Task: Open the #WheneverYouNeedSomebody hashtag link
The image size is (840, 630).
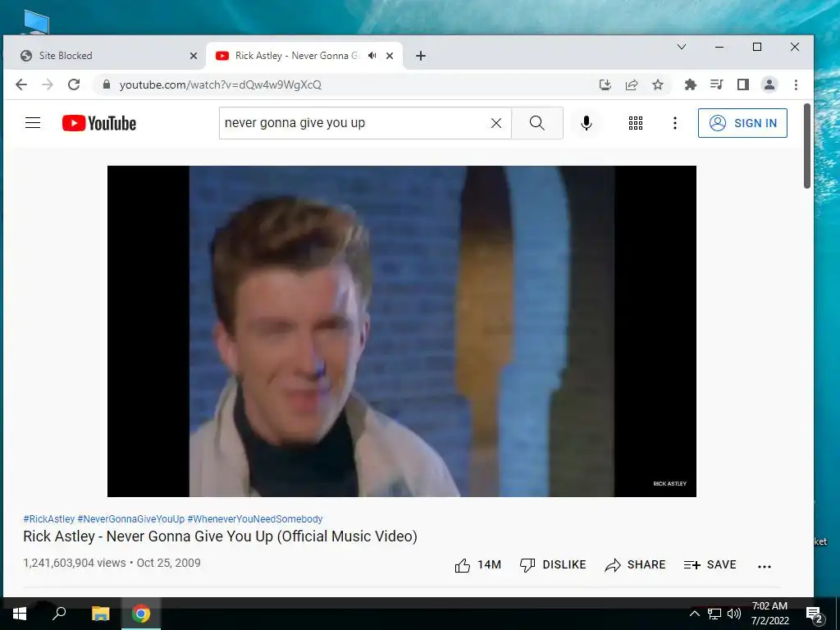Action: click(x=255, y=519)
